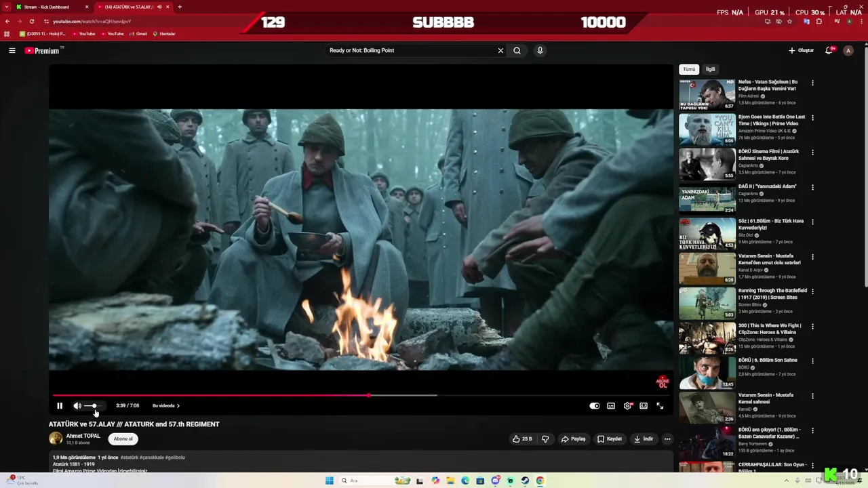
Task: Expand the 'Bu videoda' chapters chevron
Action: point(178,406)
